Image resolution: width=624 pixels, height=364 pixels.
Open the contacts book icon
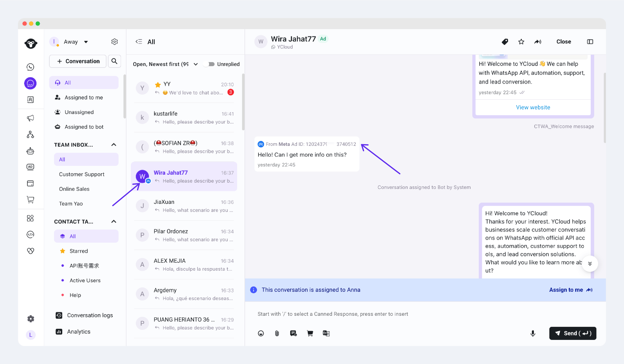(30, 99)
